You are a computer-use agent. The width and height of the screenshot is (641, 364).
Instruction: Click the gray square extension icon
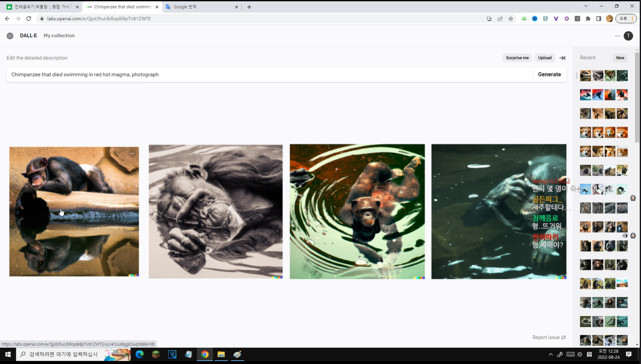577,19
